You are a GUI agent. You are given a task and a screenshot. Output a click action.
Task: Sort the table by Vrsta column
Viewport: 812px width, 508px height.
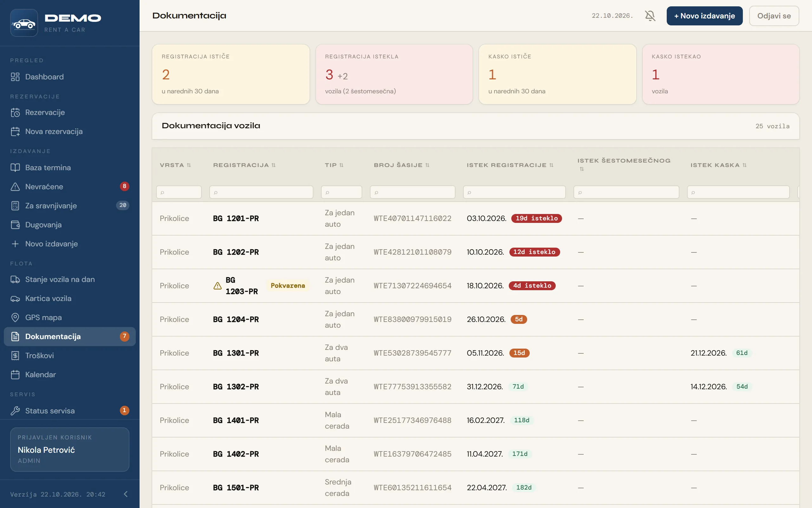175,165
